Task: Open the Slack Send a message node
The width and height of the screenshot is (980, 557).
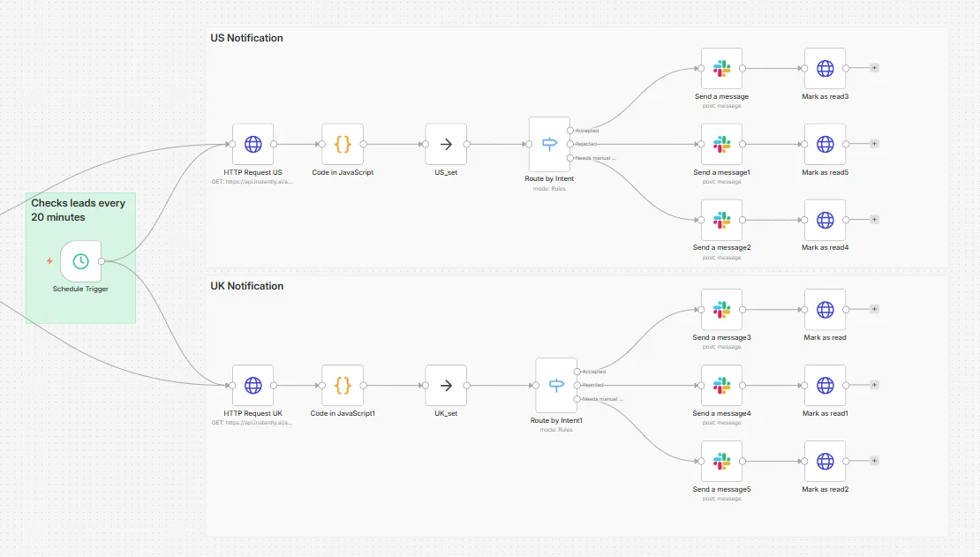Action: (x=721, y=67)
